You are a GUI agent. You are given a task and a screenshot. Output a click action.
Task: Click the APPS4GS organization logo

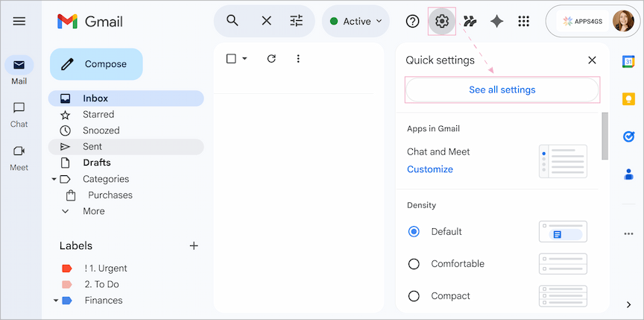point(583,22)
